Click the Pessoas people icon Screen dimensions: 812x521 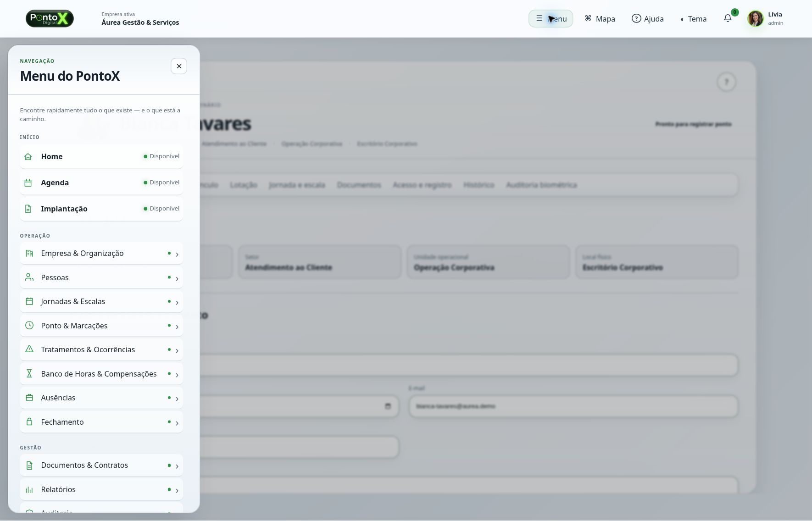(29, 277)
